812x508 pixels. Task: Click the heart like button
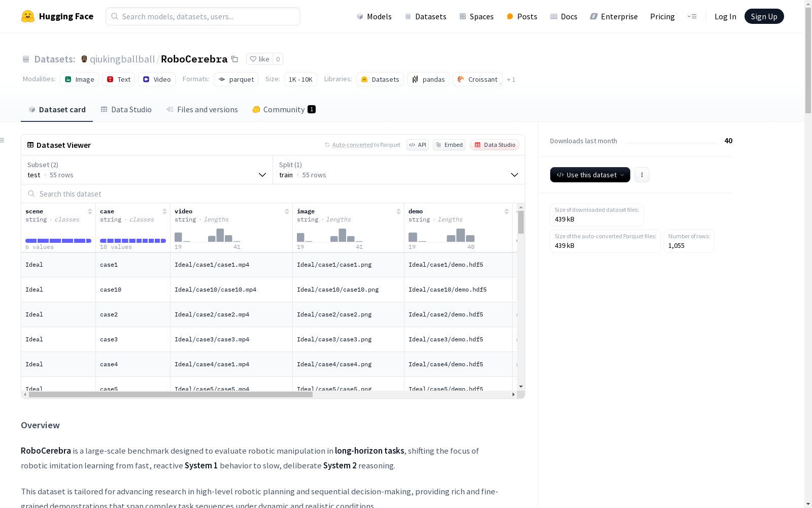[x=259, y=59]
